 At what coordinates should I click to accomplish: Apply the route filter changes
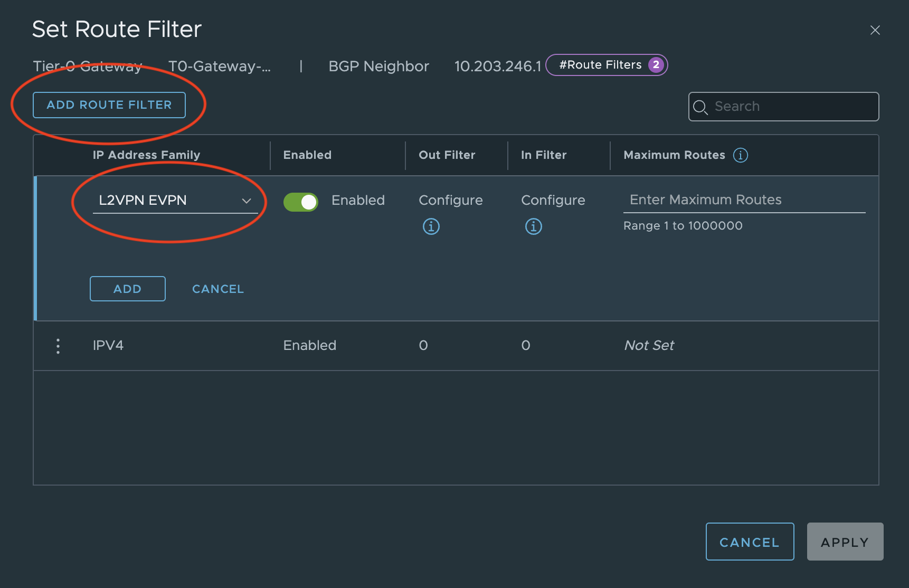click(x=845, y=542)
